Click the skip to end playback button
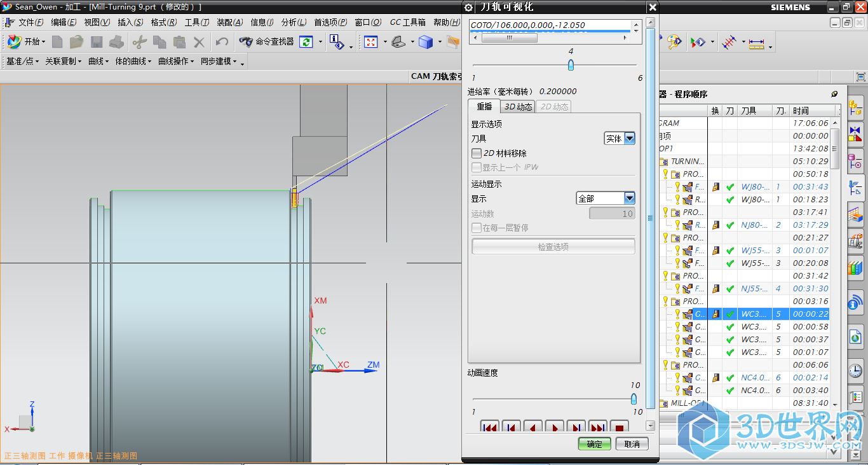This screenshot has height=465, width=868. pos(597,427)
